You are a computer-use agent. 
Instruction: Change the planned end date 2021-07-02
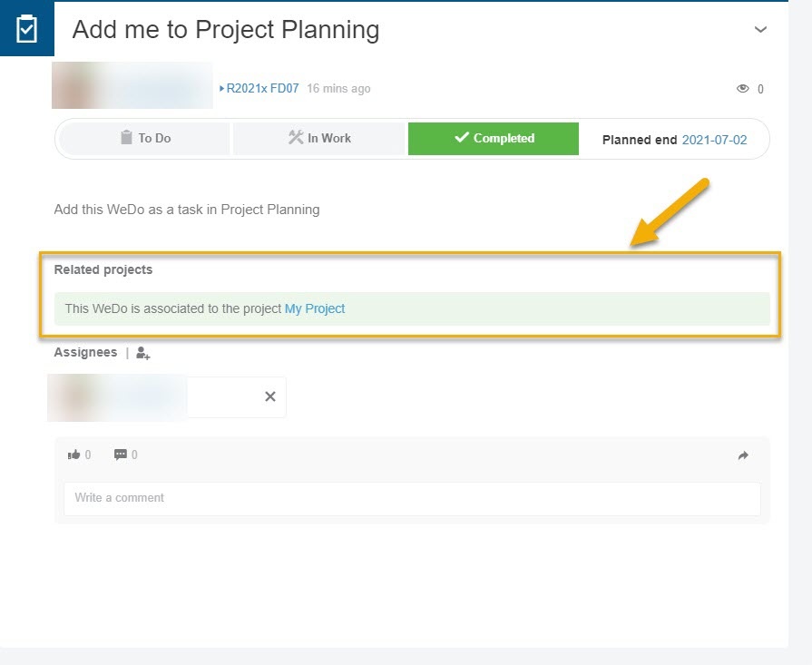tap(714, 141)
